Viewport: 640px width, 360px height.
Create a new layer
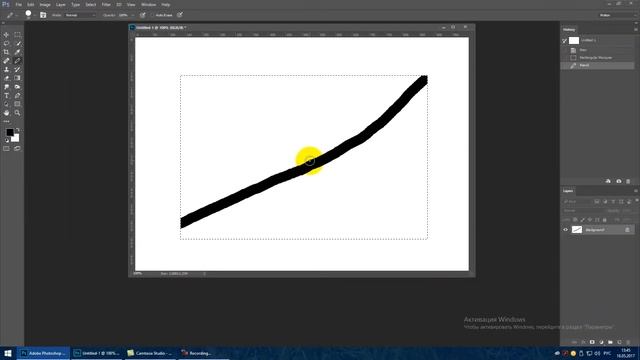(619, 342)
